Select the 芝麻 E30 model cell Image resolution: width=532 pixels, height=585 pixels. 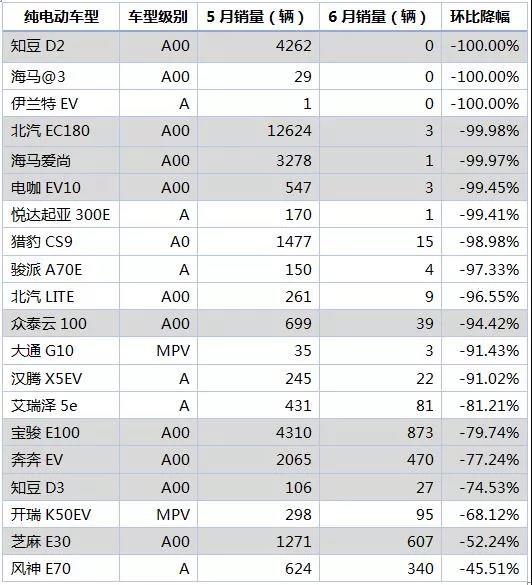pos(61,541)
